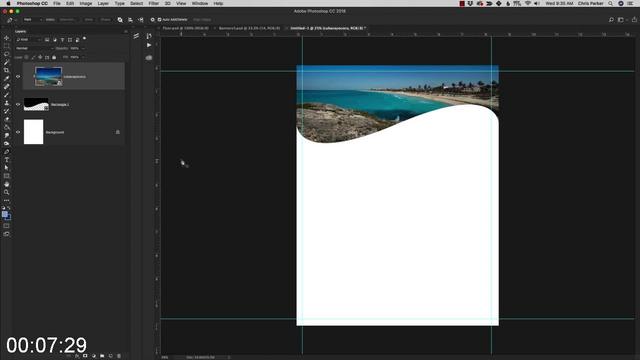Select the Pen tool in toolbar
The image size is (640, 360).
coord(7,152)
